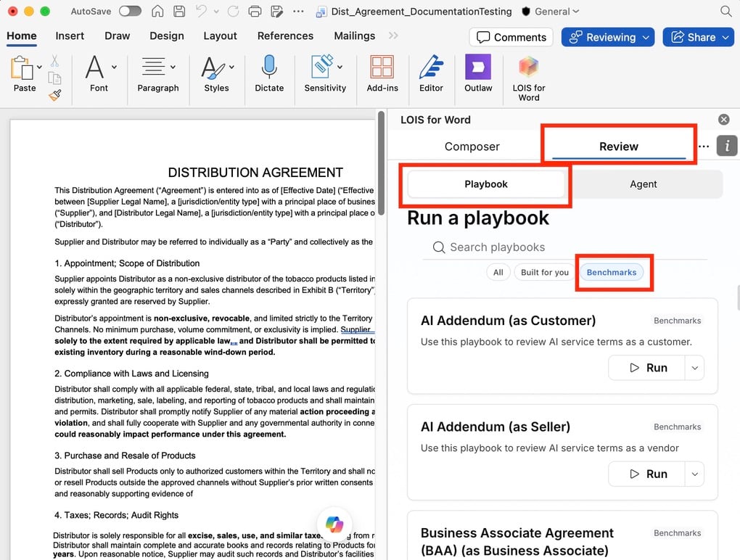This screenshot has height=560, width=740.
Task: Run the AI Addendum (as Seller) playbook
Action: 646,474
